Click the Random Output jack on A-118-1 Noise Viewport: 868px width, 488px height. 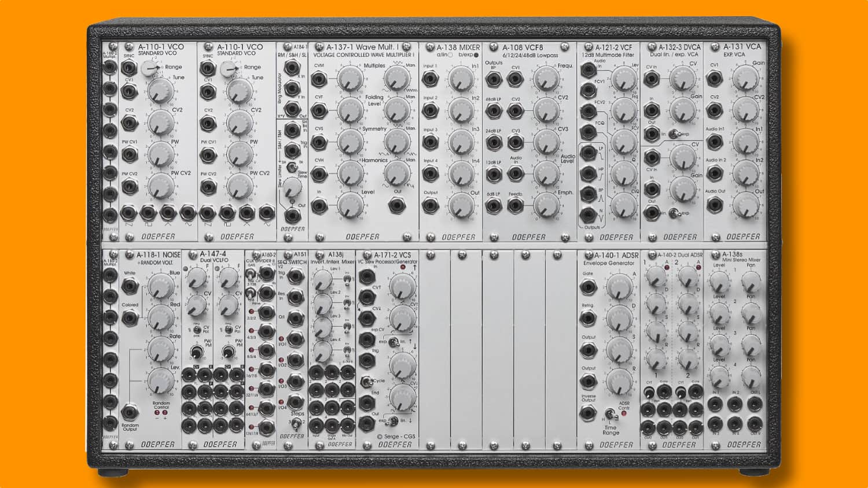point(130,413)
